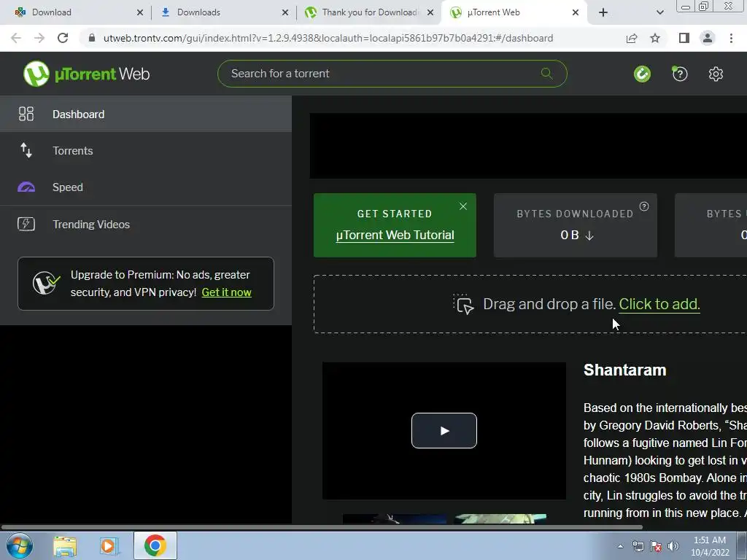The height and width of the screenshot is (560, 747).
Task: Click the drag-and-drop file icon
Action: click(463, 304)
